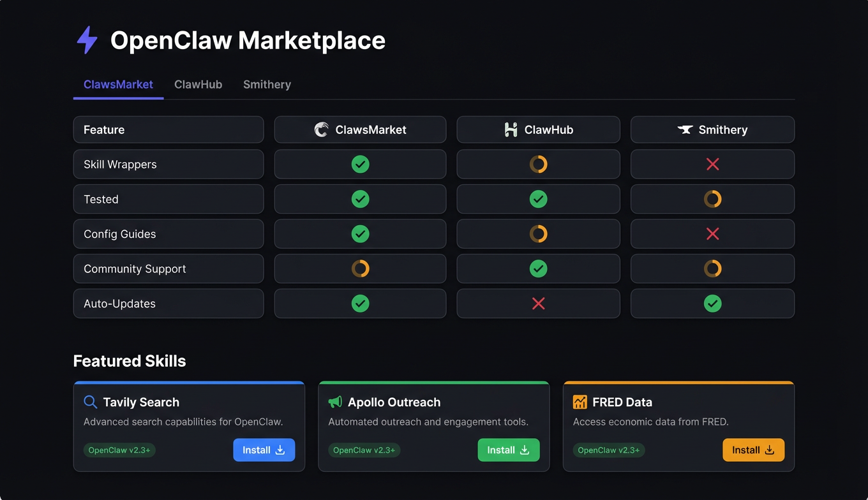Click Smithery's red X for Skill Wrappers

(712, 165)
